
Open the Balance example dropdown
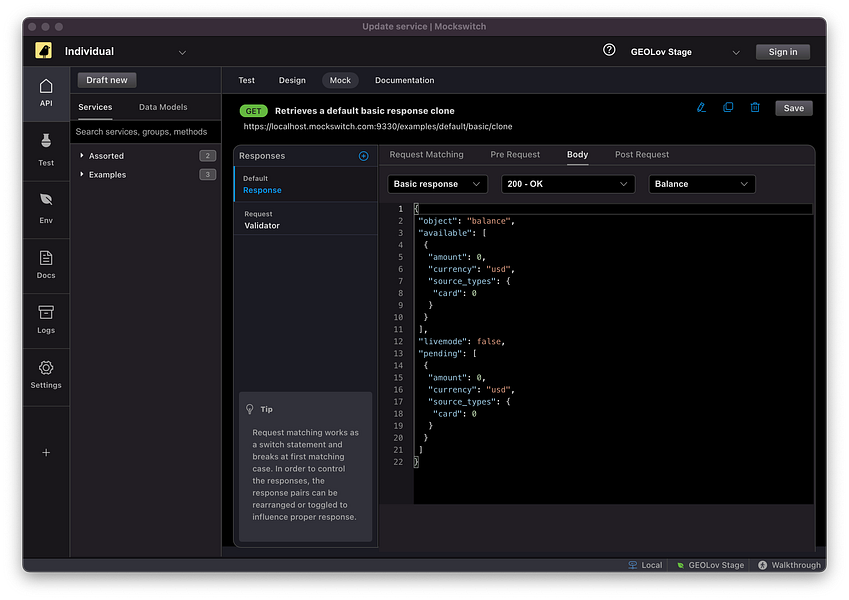702,184
